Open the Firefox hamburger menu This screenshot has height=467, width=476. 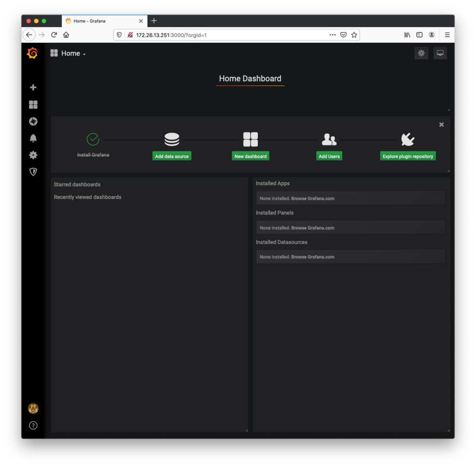(447, 35)
